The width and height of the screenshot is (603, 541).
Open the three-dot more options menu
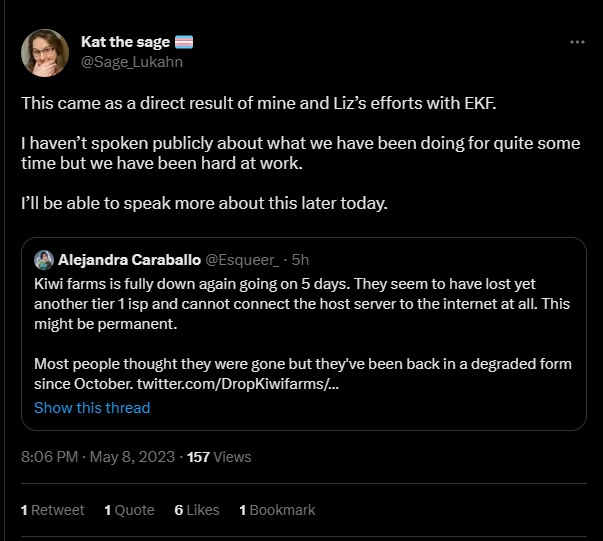577,42
